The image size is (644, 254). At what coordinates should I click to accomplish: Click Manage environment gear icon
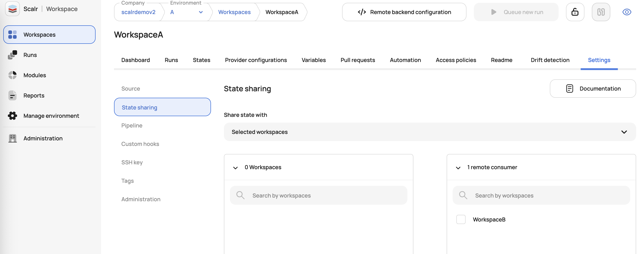(12, 116)
